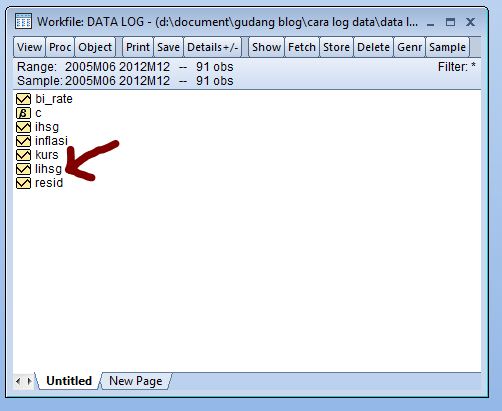502x411 pixels.
Task: Select the resid series icon
Action: coord(23,183)
